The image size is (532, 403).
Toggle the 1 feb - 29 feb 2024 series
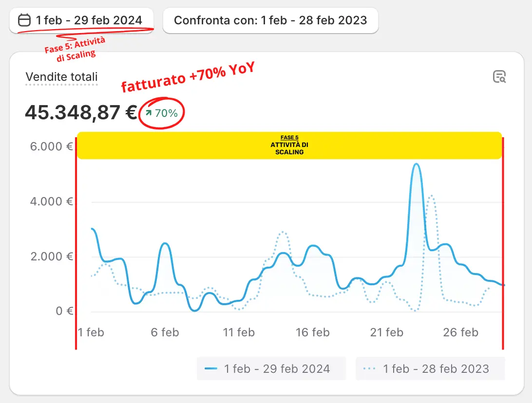pos(271,368)
